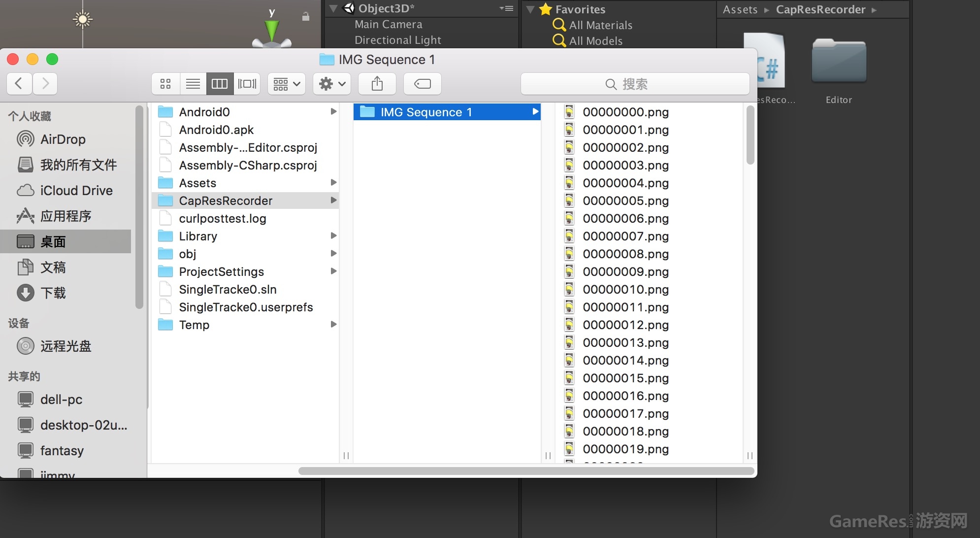Open All My Files (我的所有文件) in sidebar
The image size is (980, 538).
point(66,165)
